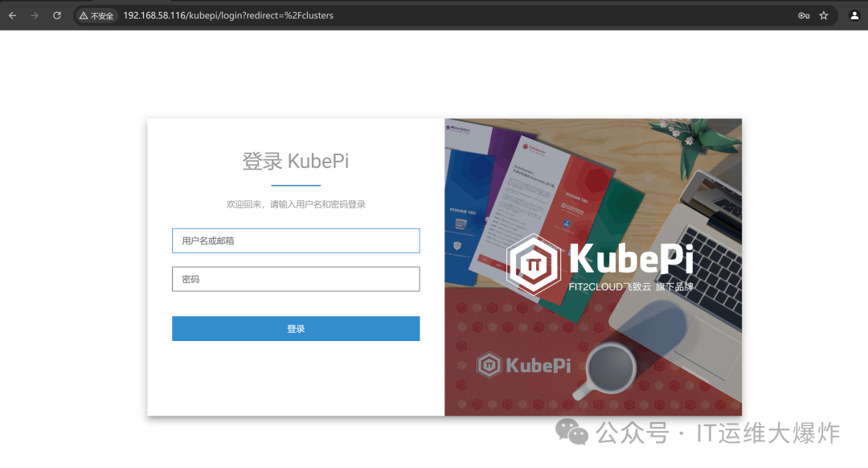This screenshot has width=868, height=468.
Task: Click the small KubePi logo on red mat
Action: tap(524, 365)
